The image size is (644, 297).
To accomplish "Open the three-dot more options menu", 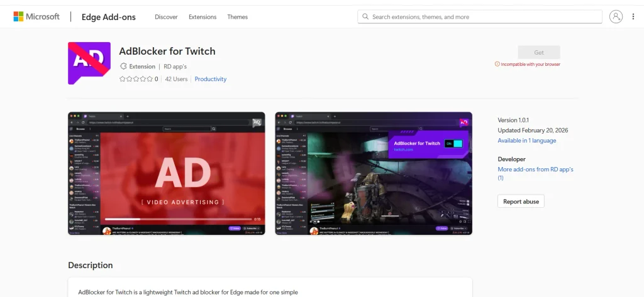I will (x=633, y=17).
